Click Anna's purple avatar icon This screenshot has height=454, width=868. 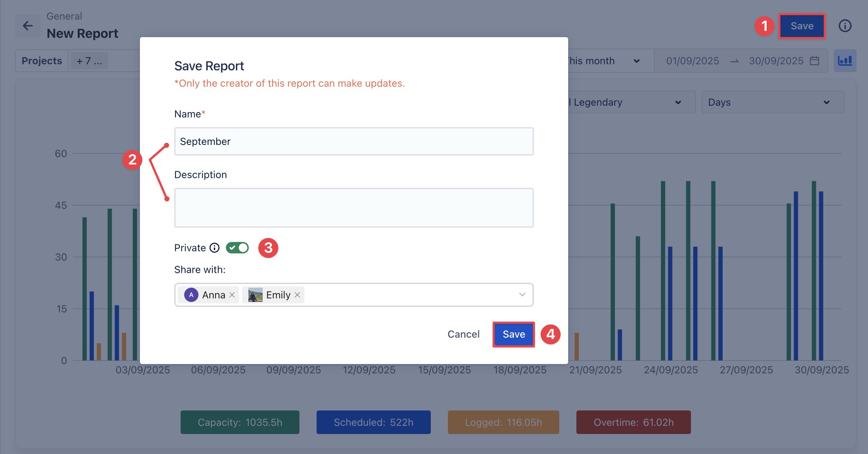191,295
